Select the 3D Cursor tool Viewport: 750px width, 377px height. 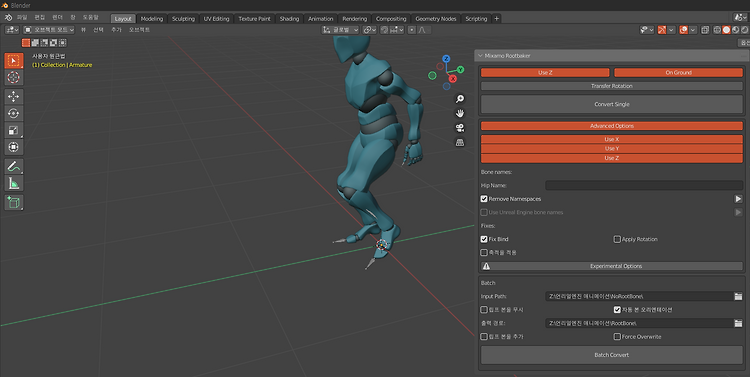click(13, 78)
